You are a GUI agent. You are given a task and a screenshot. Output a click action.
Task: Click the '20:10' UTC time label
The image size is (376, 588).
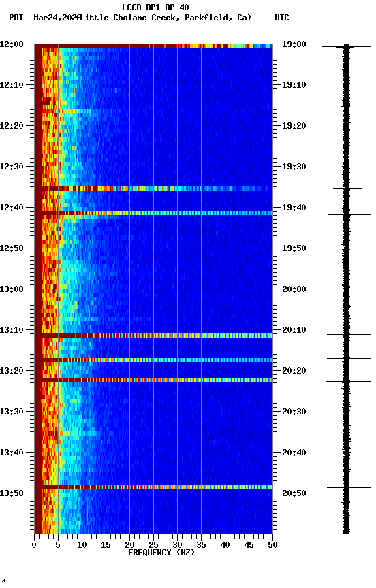coord(294,330)
